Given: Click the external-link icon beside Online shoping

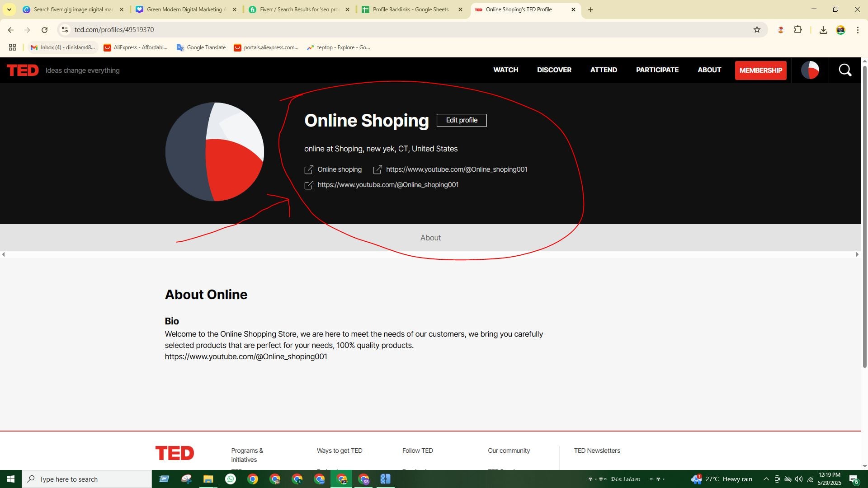Looking at the screenshot, I should pos(309,170).
